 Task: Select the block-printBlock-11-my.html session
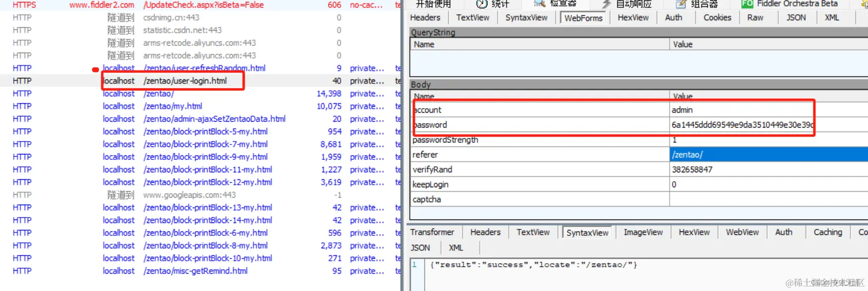200,169
